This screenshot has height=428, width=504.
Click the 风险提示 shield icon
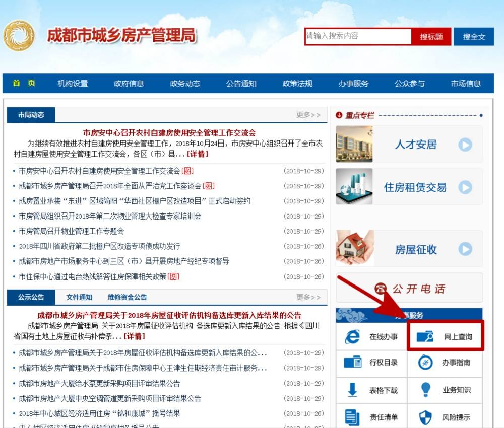(x=425, y=417)
